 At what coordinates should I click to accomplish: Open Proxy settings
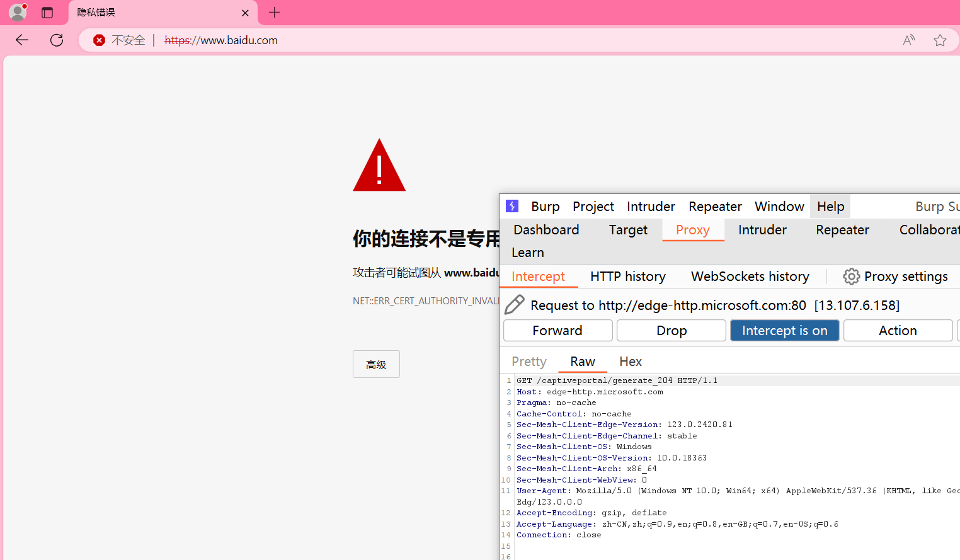click(x=896, y=277)
